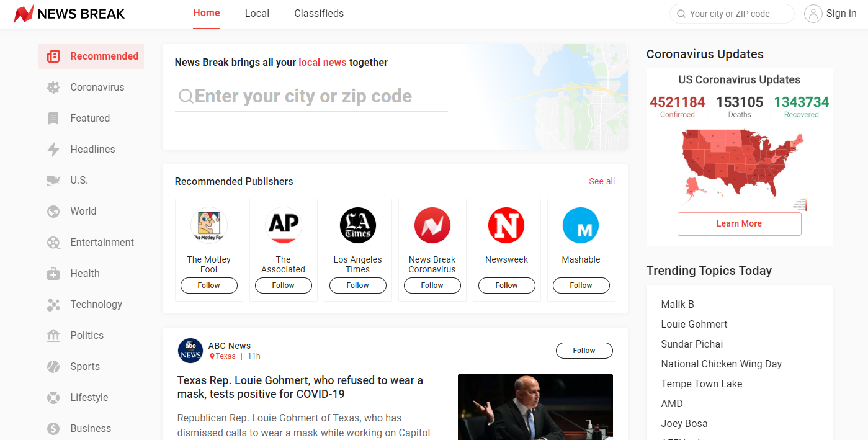The image size is (868, 440).
Task: Click the large city or zip code field
Action: click(311, 97)
